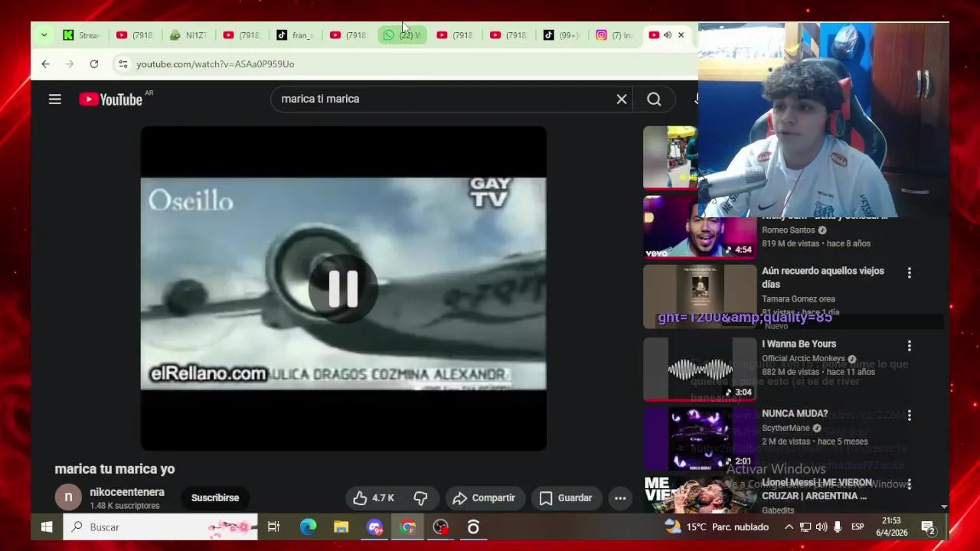
Task: Switch to the TikTok (99+) tab
Action: click(562, 35)
